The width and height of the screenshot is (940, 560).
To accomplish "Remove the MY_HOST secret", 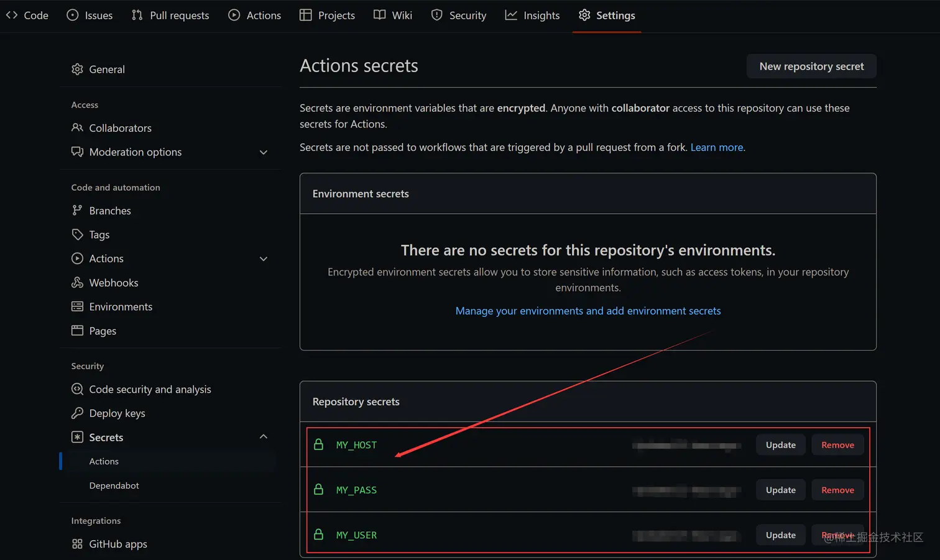I will [x=837, y=445].
